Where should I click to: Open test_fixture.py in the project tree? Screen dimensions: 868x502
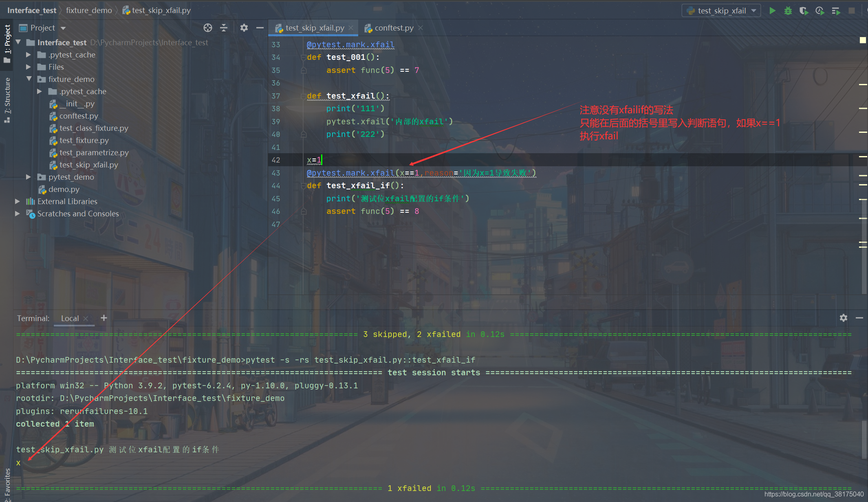[x=79, y=140]
